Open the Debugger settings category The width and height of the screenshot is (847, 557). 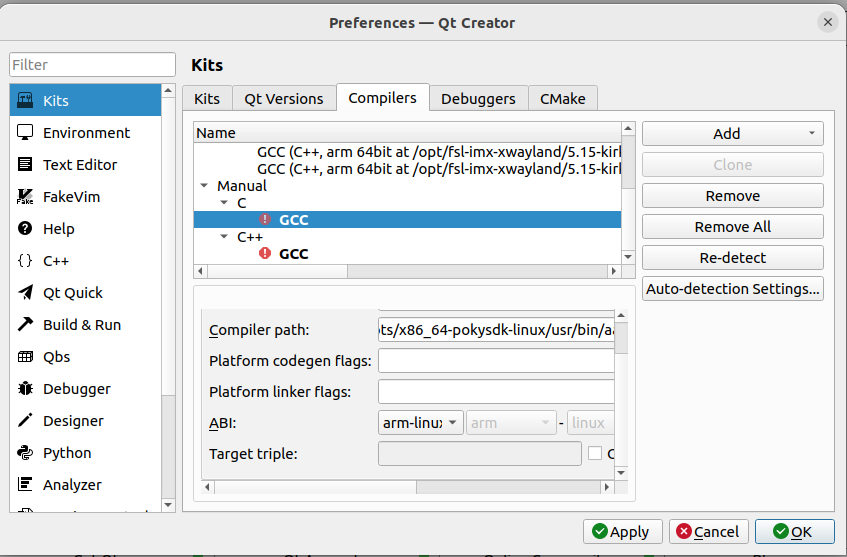coord(76,389)
